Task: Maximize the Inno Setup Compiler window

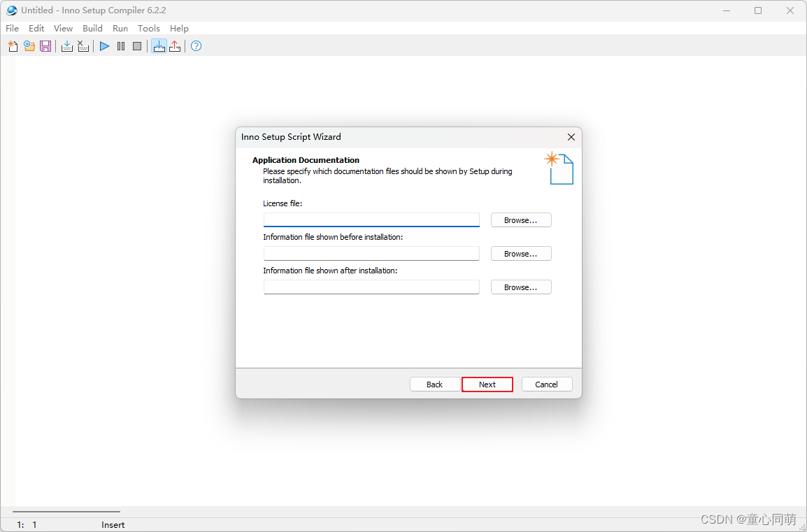Action: click(758, 10)
